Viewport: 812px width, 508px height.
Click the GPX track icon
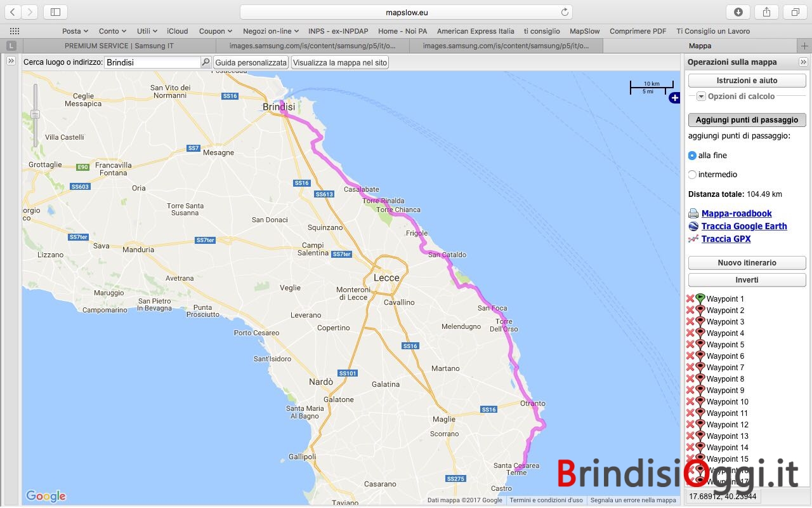point(693,239)
